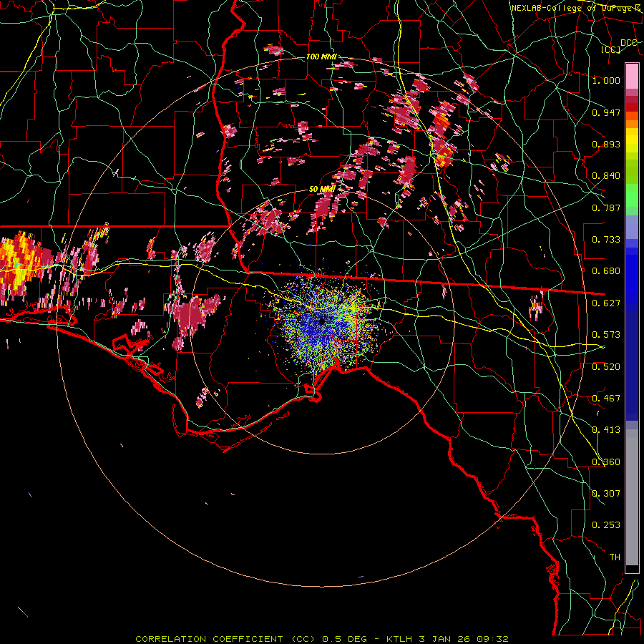This screenshot has height=644, width=644.
Task: Select the 0.787 scale value
Action: click(x=606, y=208)
